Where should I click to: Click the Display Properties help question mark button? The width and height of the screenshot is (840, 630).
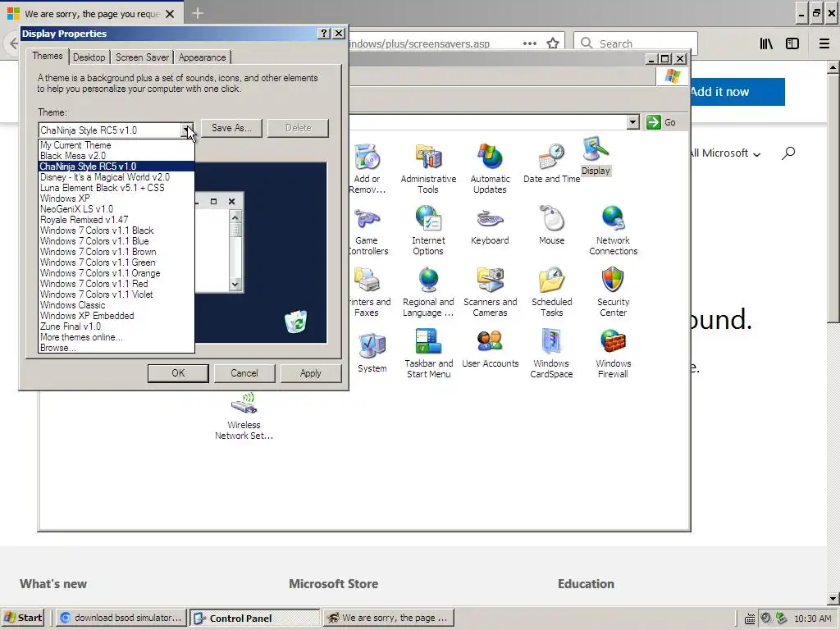[323, 33]
